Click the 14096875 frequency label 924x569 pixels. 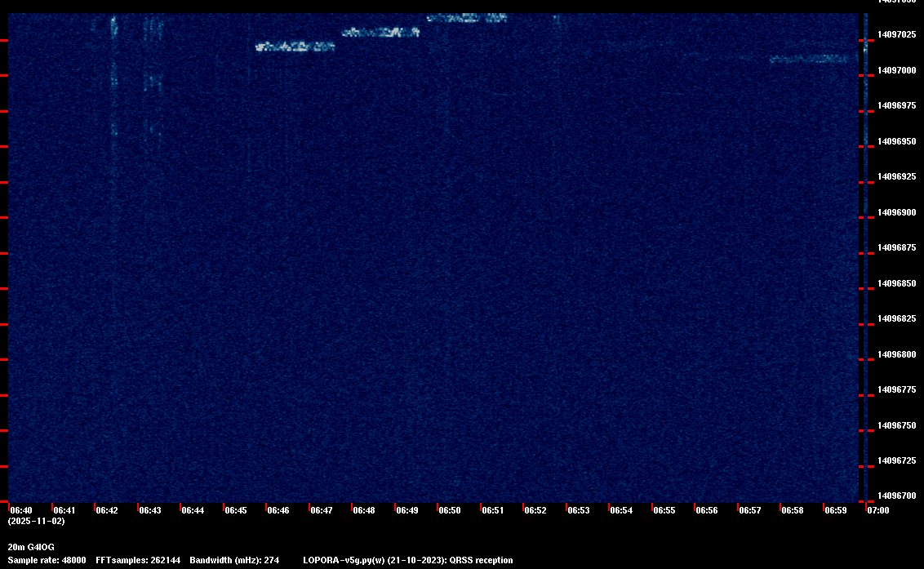tap(897, 247)
